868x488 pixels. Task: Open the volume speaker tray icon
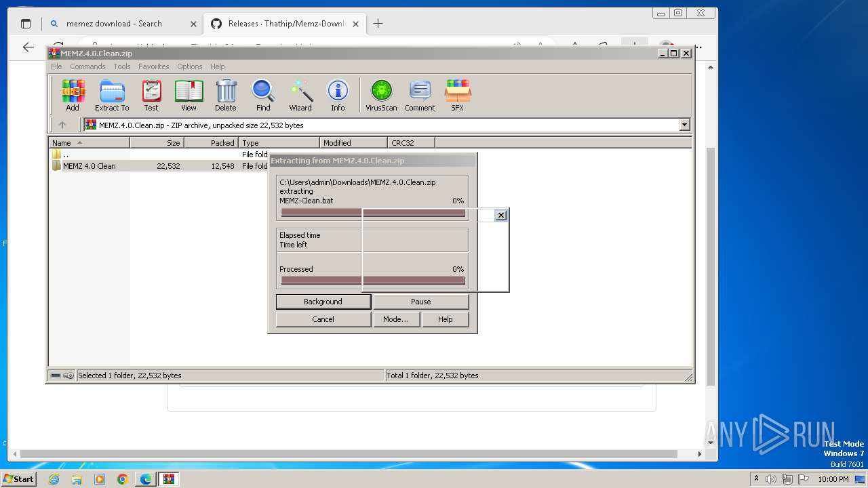771,479
